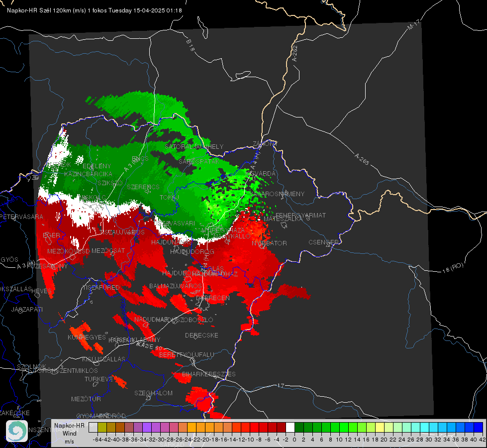The width and height of the screenshot is (487, 448).
Task: Click the BIHARKERESZTES label
Action: 209,374
